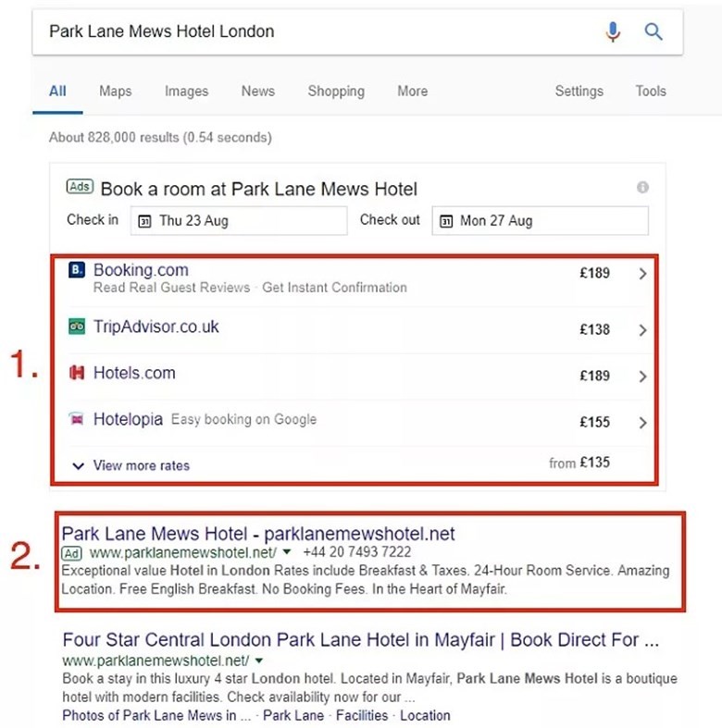Click the Tools search option

point(651,91)
